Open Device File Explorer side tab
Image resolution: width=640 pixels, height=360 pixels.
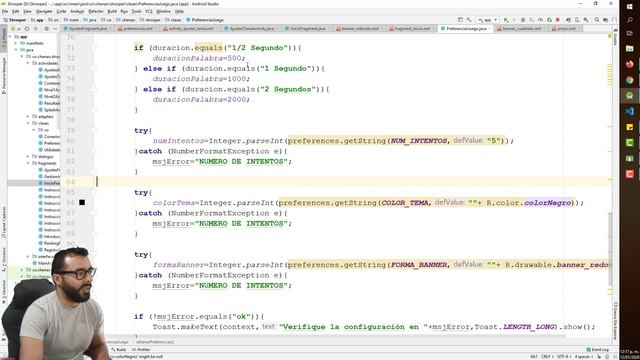point(615,321)
